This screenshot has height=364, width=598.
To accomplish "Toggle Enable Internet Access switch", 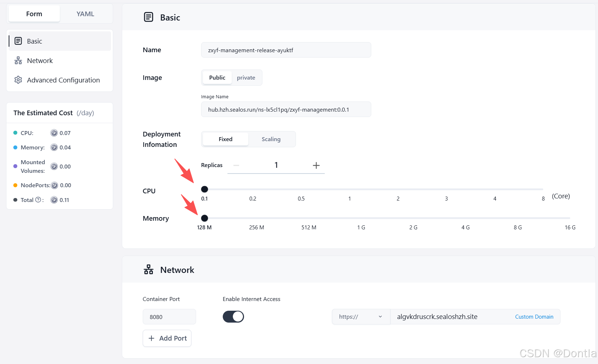I will tap(233, 316).
